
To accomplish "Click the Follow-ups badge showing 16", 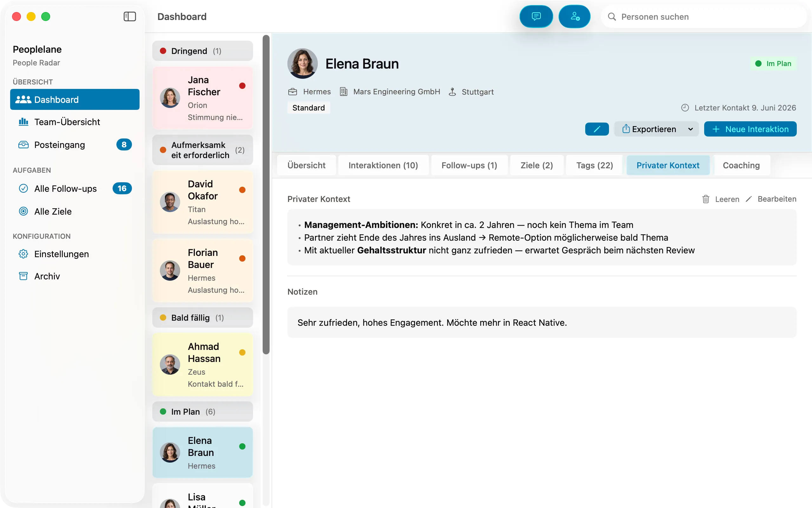I will (122, 189).
